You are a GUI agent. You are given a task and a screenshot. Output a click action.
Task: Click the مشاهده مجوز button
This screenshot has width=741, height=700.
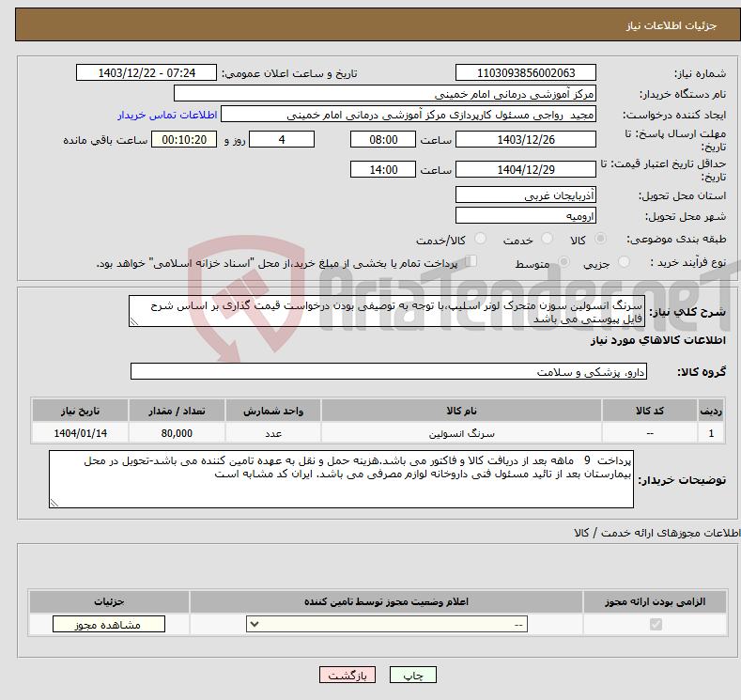coord(109,625)
